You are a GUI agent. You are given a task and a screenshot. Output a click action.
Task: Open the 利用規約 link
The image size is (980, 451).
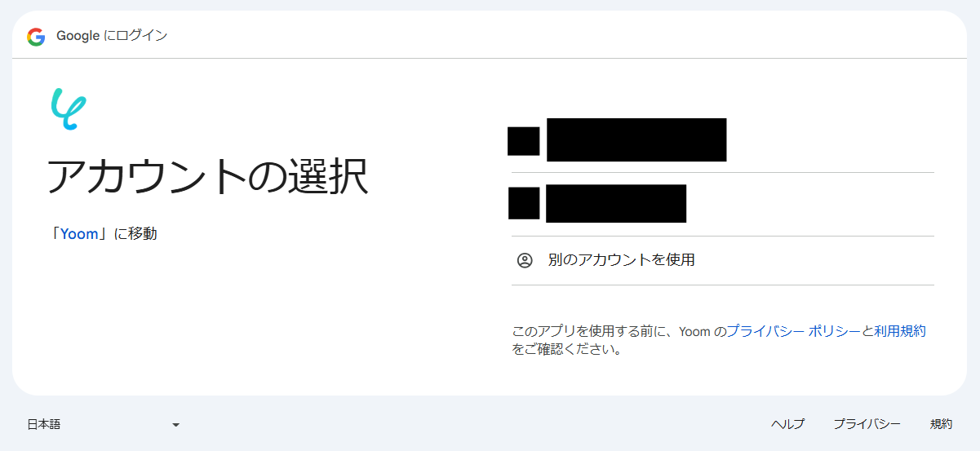[x=900, y=331]
